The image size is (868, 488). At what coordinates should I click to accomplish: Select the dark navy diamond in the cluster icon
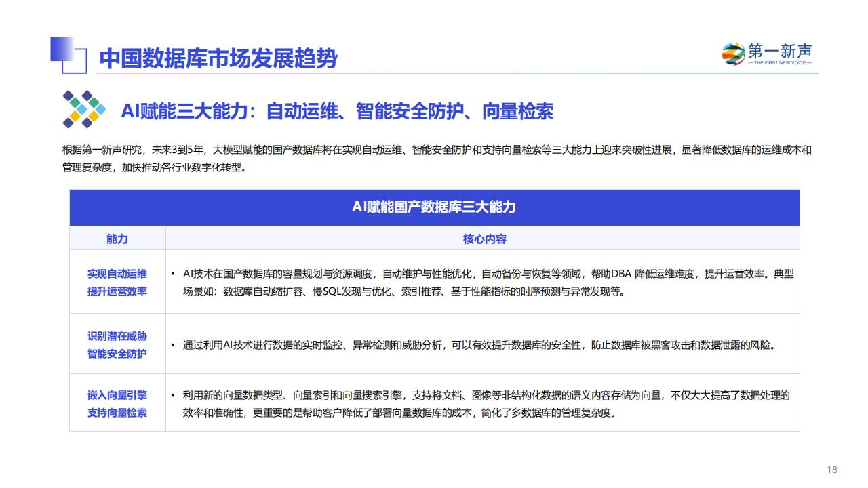(68, 96)
